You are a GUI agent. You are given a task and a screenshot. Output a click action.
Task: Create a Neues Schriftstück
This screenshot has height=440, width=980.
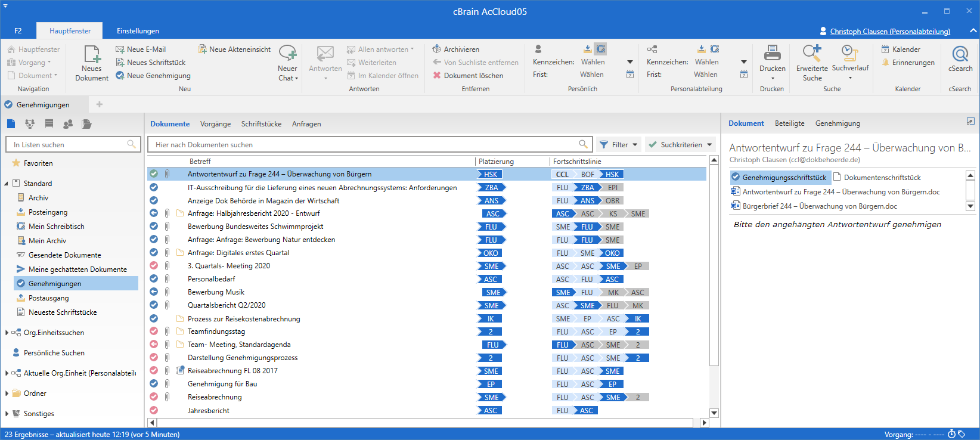(150, 63)
